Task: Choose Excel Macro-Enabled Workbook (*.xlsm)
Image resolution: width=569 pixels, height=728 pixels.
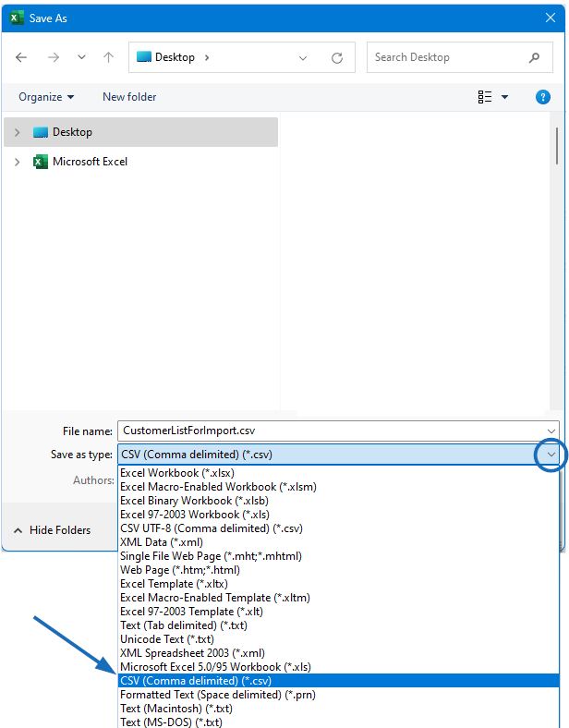Action: (x=338, y=487)
